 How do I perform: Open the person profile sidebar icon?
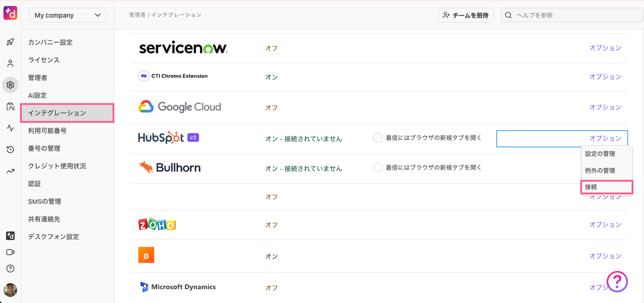pyautogui.click(x=10, y=63)
